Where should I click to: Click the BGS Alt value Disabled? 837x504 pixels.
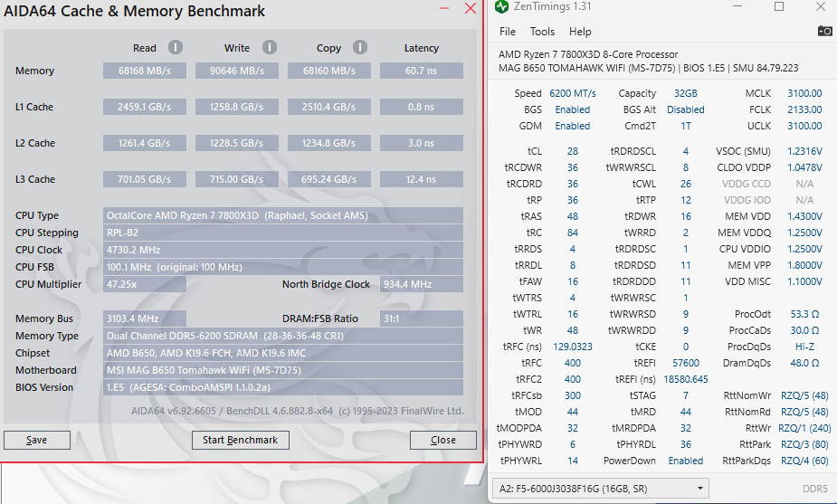click(686, 109)
